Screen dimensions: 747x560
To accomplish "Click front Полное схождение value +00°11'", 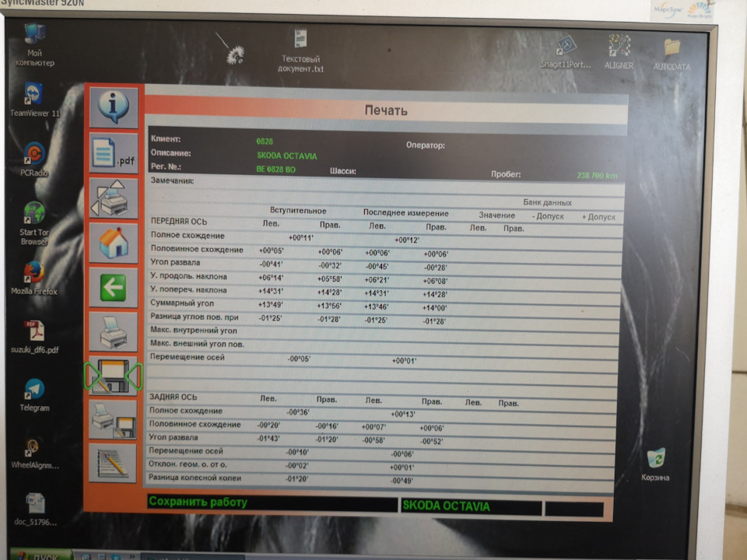I will tap(301, 238).
